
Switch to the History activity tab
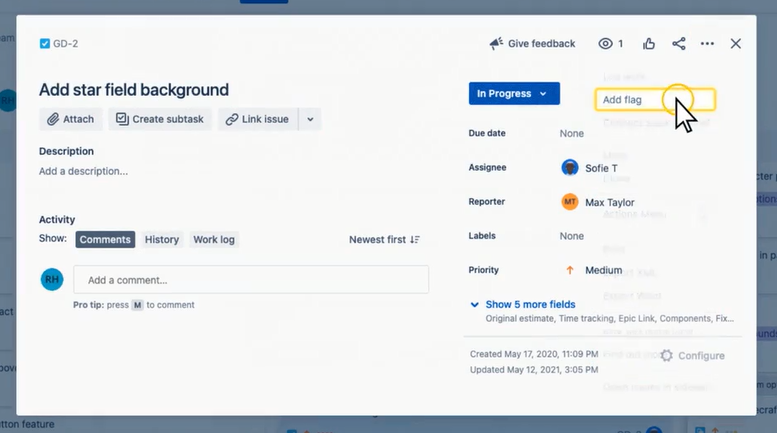(x=162, y=239)
